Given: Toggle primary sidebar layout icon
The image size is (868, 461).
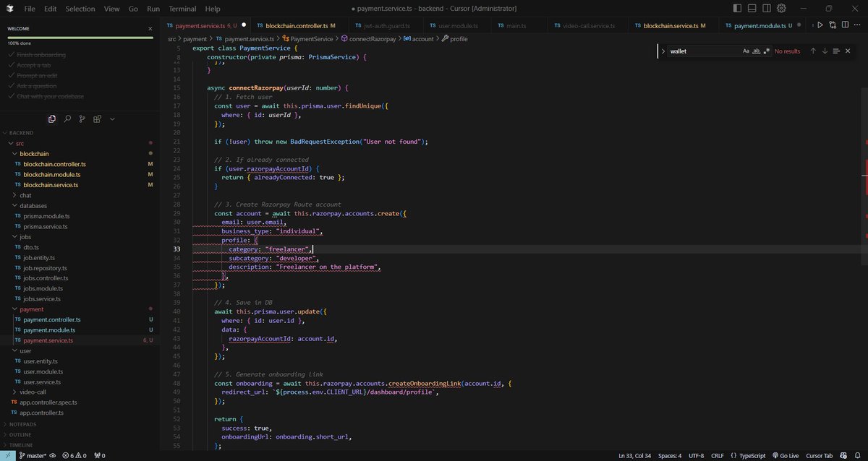Looking at the screenshot, I should tap(737, 9).
